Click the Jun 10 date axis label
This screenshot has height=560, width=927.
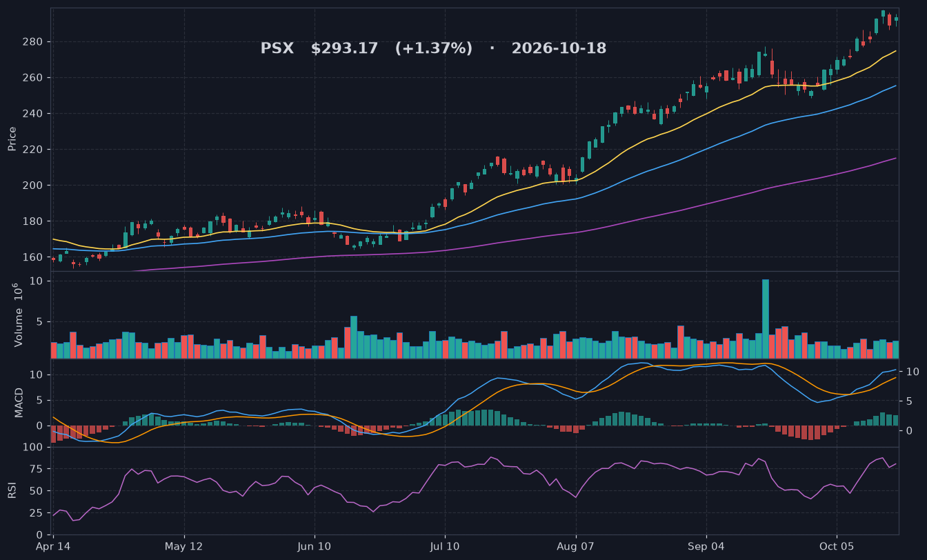315,547
